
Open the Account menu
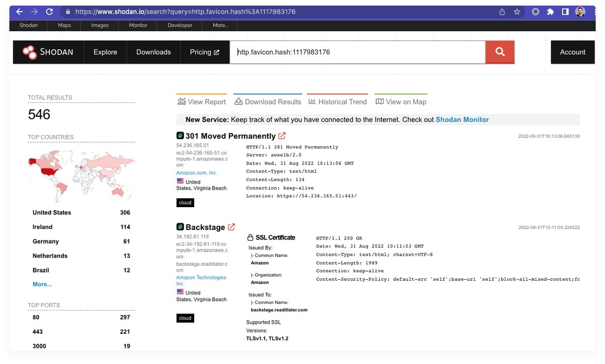pyautogui.click(x=572, y=52)
